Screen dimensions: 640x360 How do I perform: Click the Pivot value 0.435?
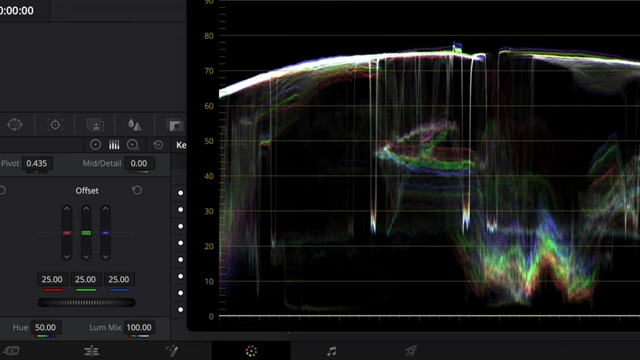(x=37, y=163)
